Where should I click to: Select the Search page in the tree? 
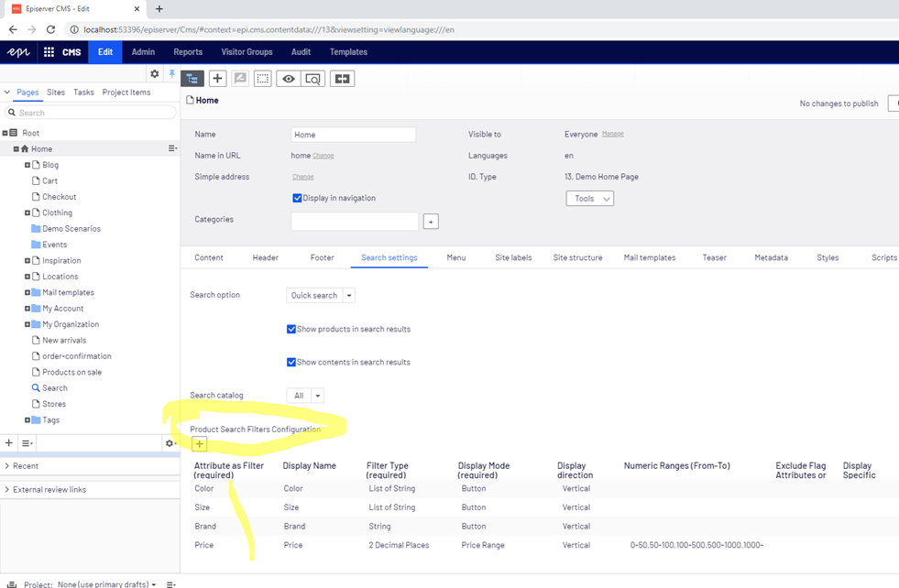(x=54, y=388)
